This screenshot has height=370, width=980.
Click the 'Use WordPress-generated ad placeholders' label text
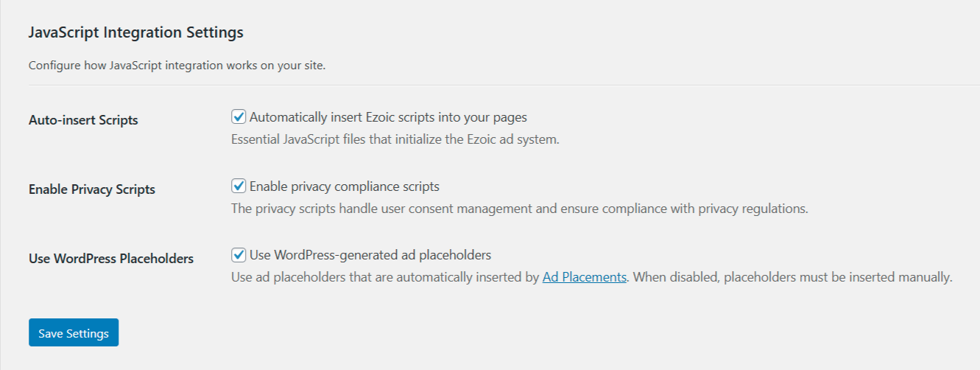click(370, 256)
